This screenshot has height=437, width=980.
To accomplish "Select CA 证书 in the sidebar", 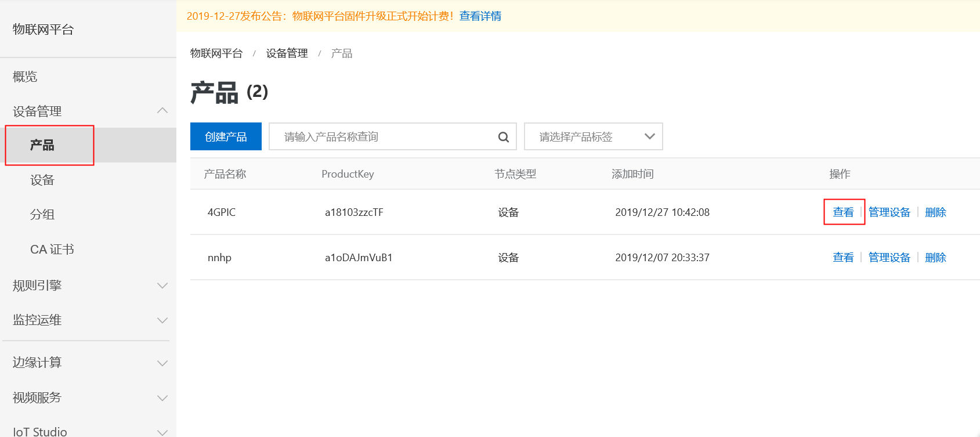I will click(x=52, y=250).
